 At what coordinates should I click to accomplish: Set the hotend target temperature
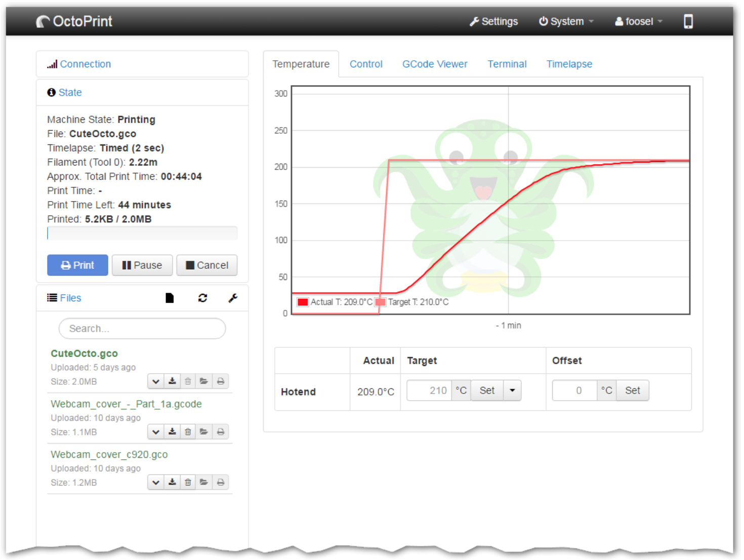pyautogui.click(x=486, y=390)
